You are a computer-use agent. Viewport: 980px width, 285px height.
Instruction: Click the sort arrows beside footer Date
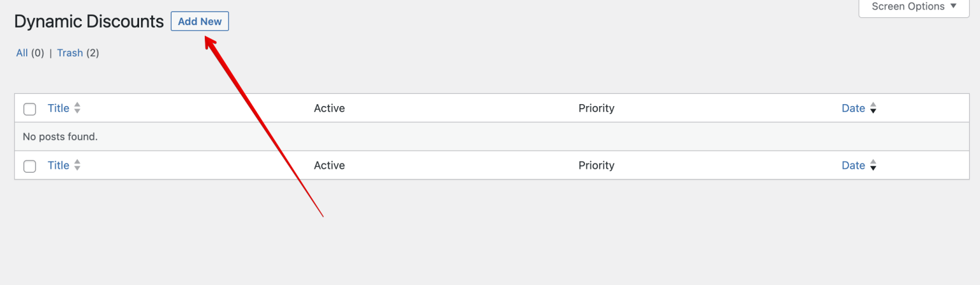pos(873,166)
